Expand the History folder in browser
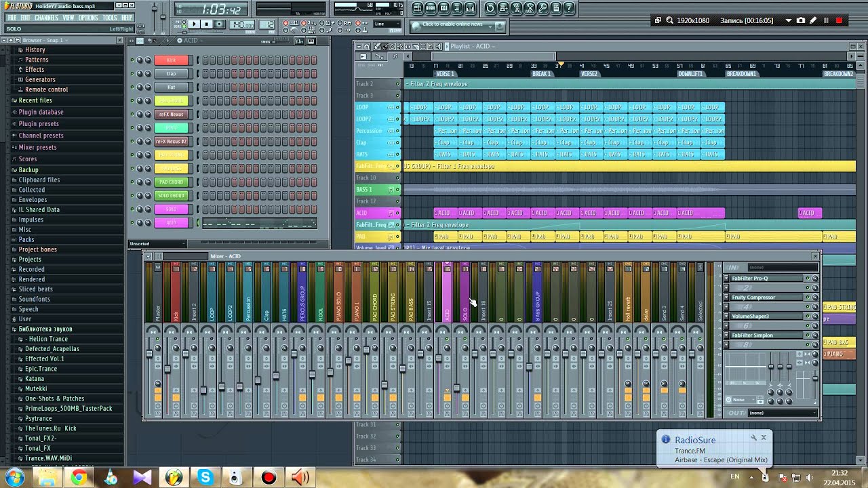This screenshot has height=488, width=868. pos(35,49)
